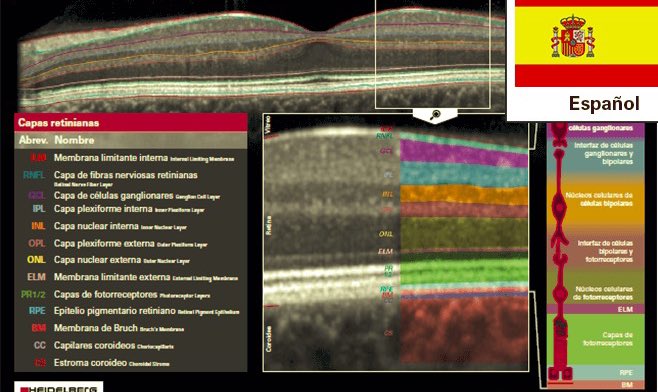
Task: Click "Interfaz de células ganglionares y bipolares" label
Action: click(603, 153)
